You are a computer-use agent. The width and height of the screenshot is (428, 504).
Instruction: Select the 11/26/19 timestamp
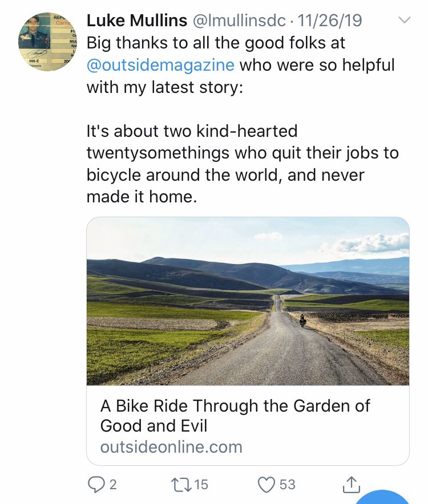tap(330, 21)
